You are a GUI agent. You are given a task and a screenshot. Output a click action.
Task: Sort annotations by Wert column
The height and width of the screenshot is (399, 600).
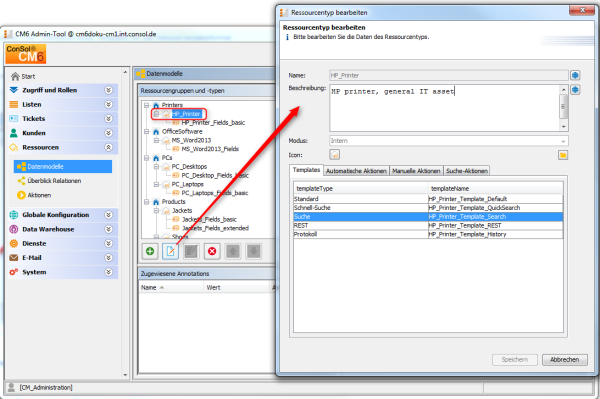click(x=237, y=288)
